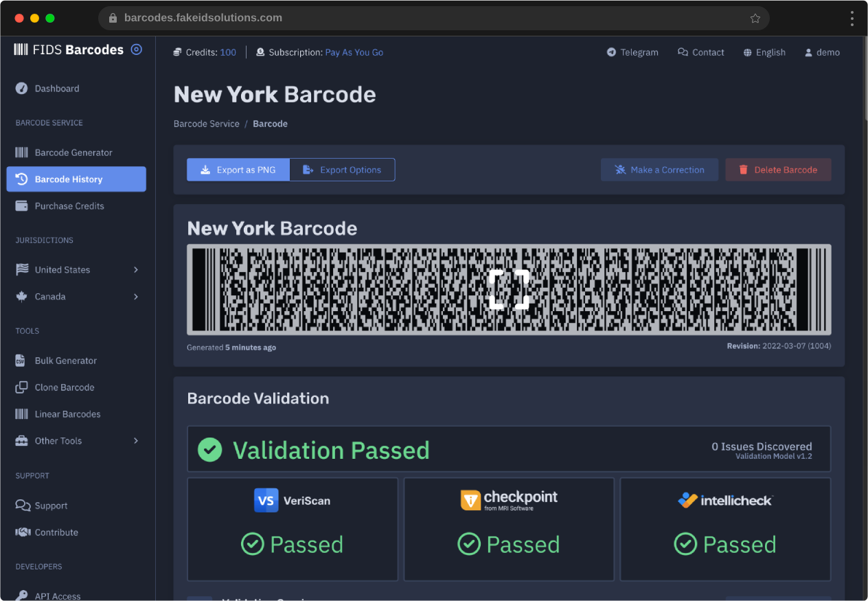Click Export as PNG button
The image size is (868, 601).
238,170
